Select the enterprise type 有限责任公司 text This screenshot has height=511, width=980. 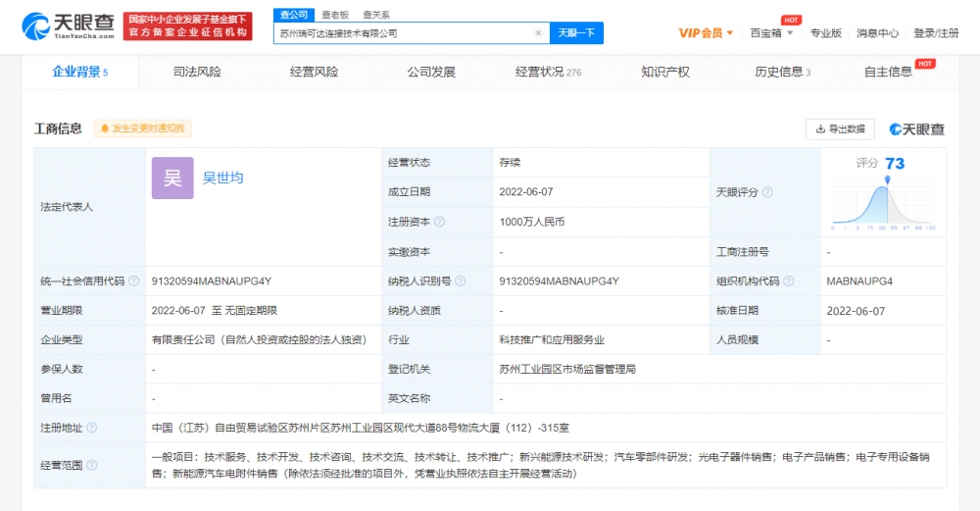point(259,340)
